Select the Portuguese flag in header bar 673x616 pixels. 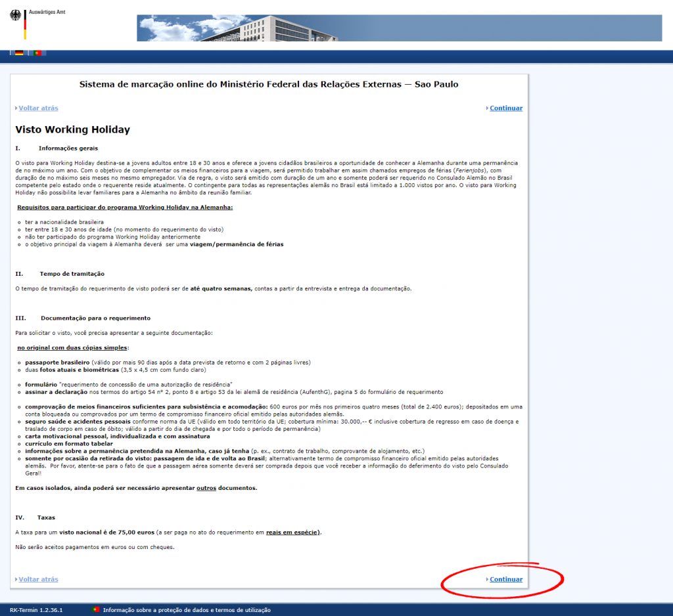tap(38, 53)
